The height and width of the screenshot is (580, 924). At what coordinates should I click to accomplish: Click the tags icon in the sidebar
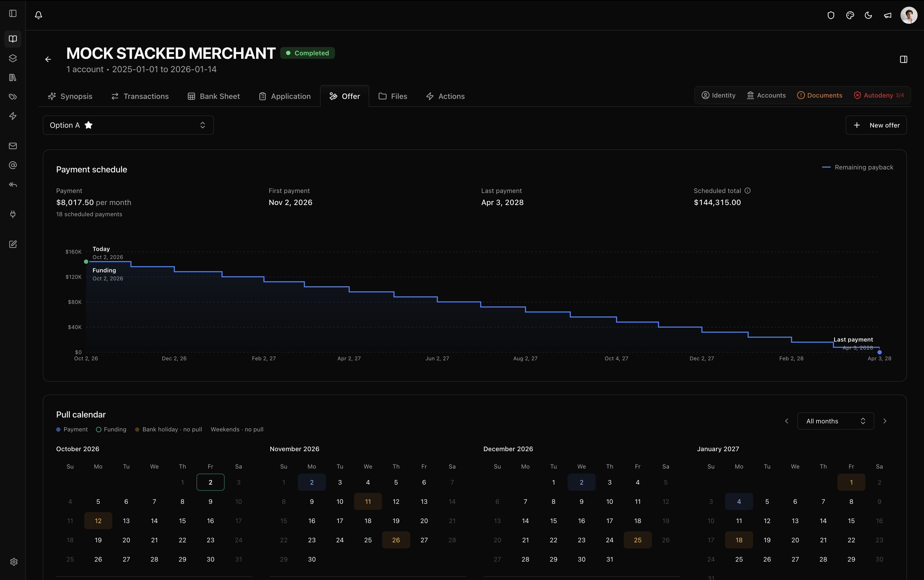click(13, 97)
